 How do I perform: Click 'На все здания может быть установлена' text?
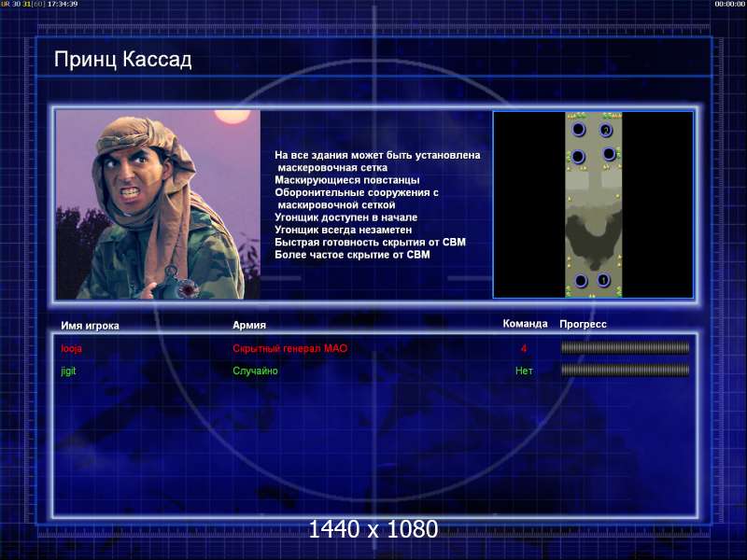[377, 155]
